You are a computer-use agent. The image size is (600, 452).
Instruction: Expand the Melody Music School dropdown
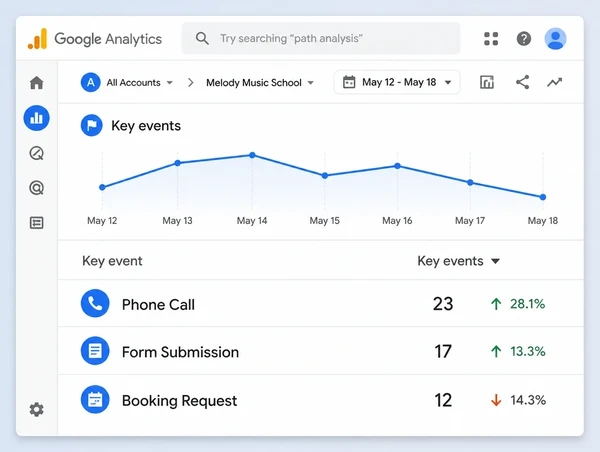[260, 83]
